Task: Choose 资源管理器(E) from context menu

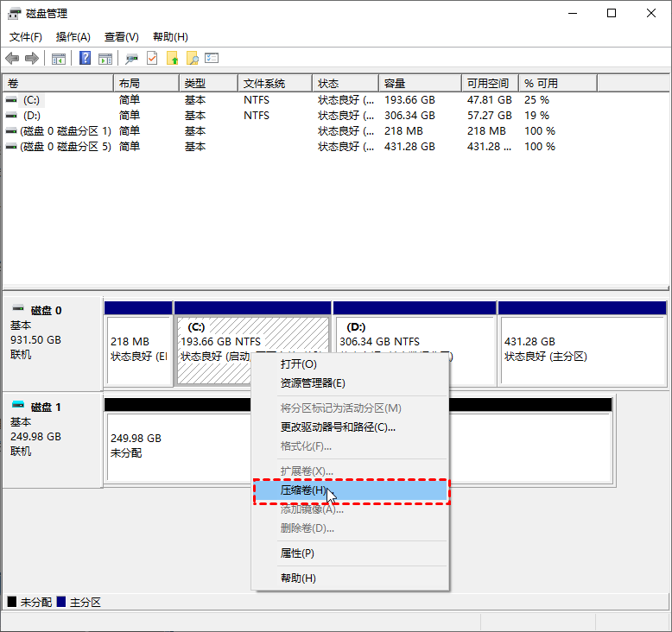Action: coord(350,383)
